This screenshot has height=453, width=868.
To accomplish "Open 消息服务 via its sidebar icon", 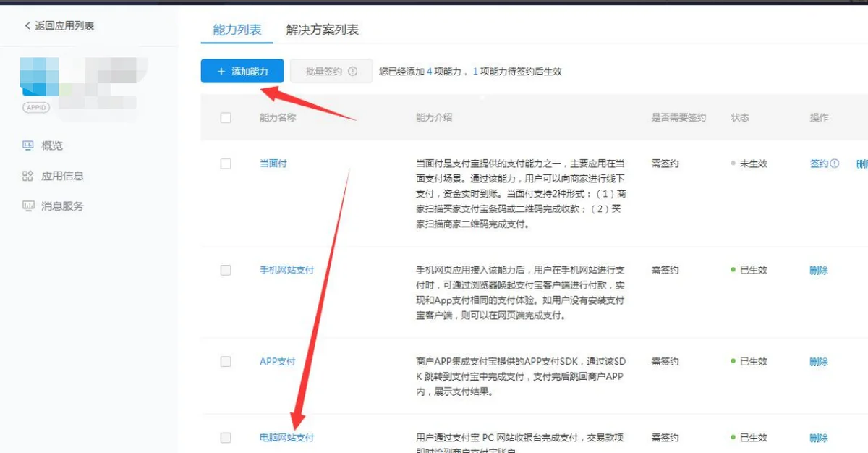I will click(x=28, y=206).
